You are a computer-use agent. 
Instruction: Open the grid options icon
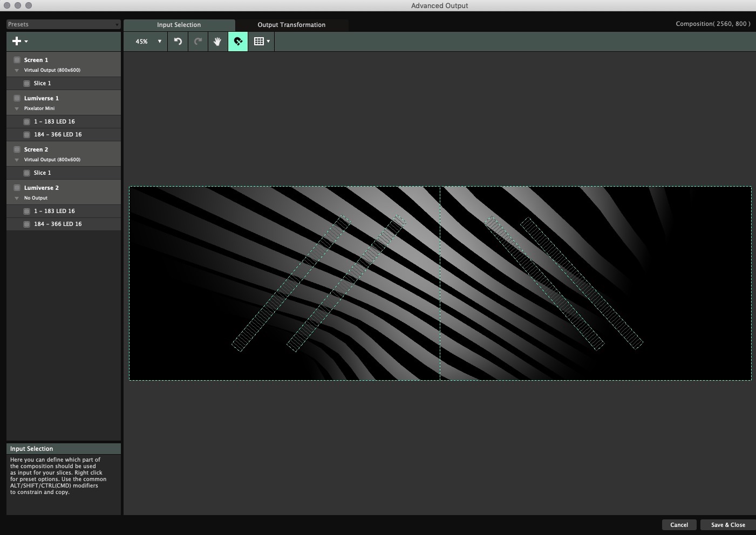click(x=261, y=42)
